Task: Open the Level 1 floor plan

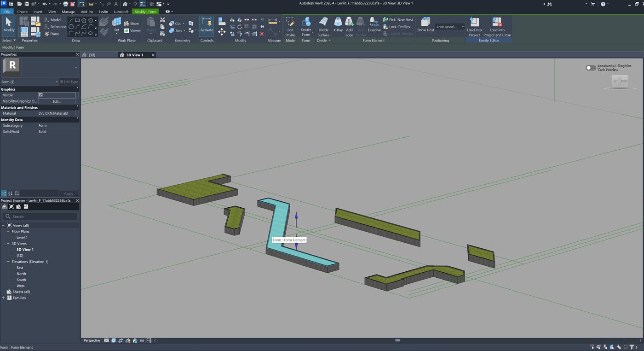Action: pos(22,237)
